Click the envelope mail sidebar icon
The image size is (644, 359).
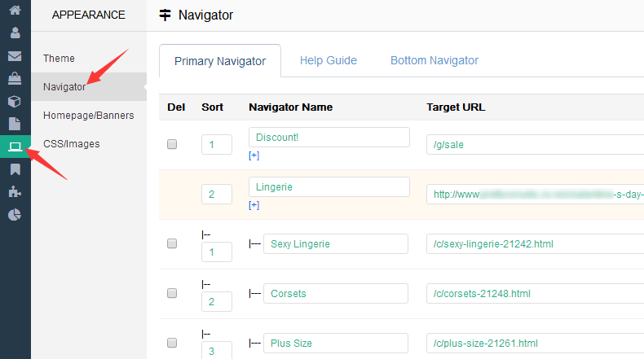(15, 56)
